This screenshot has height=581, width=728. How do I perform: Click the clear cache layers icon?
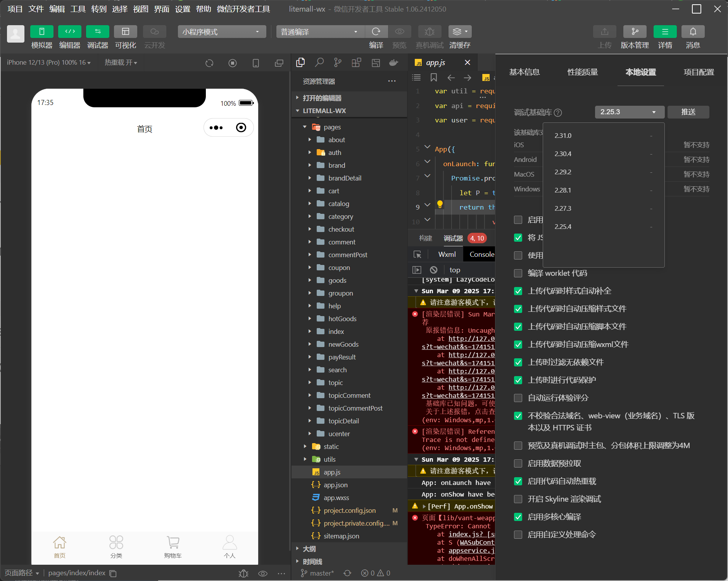(460, 32)
